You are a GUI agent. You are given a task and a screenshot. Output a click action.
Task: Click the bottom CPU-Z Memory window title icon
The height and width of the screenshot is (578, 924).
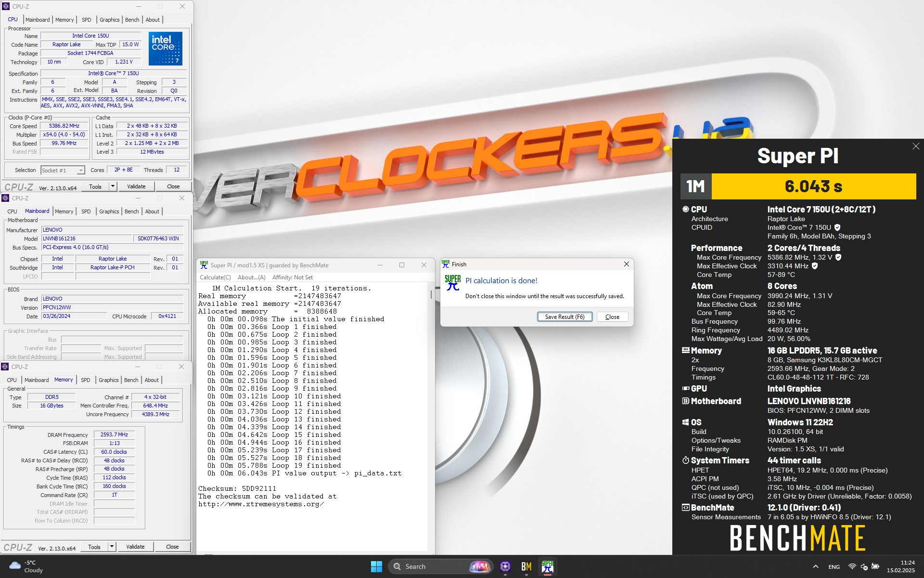point(5,367)
